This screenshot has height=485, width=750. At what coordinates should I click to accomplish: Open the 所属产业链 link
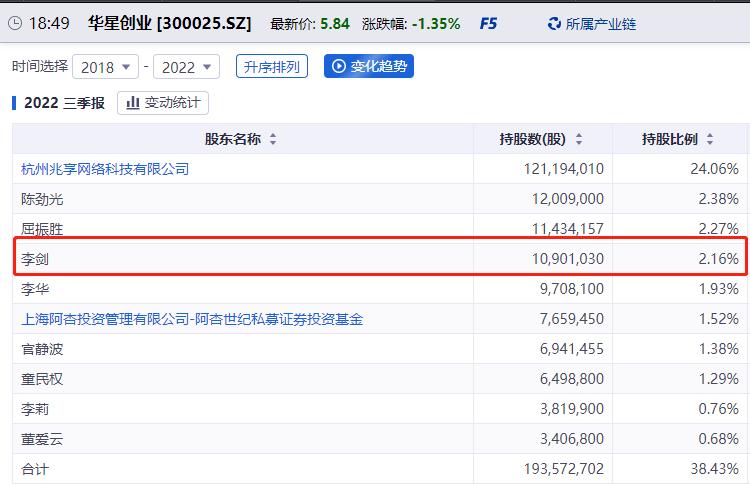(601, 23)
